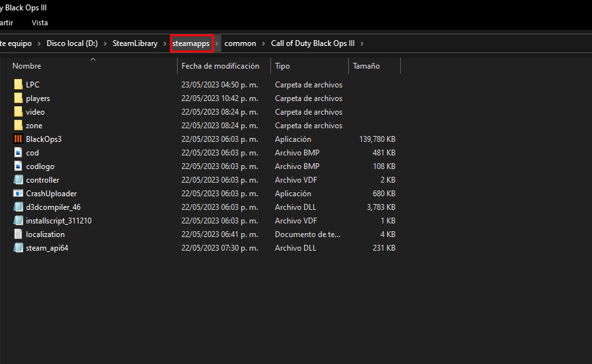Click the 22/05/2023 06:41 p. m. date
The image size is (592, 364).
[220, 234]
